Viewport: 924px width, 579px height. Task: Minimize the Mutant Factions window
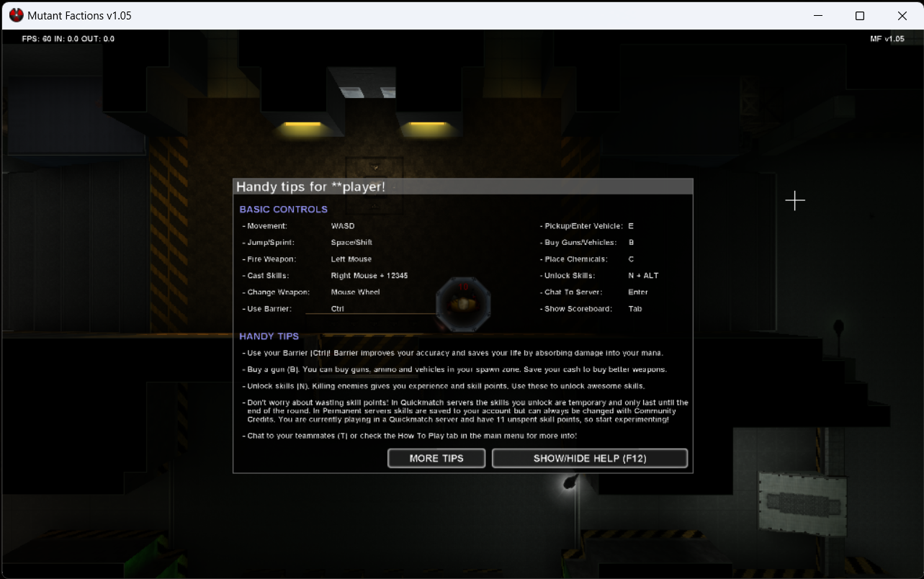tap(818, 15)
